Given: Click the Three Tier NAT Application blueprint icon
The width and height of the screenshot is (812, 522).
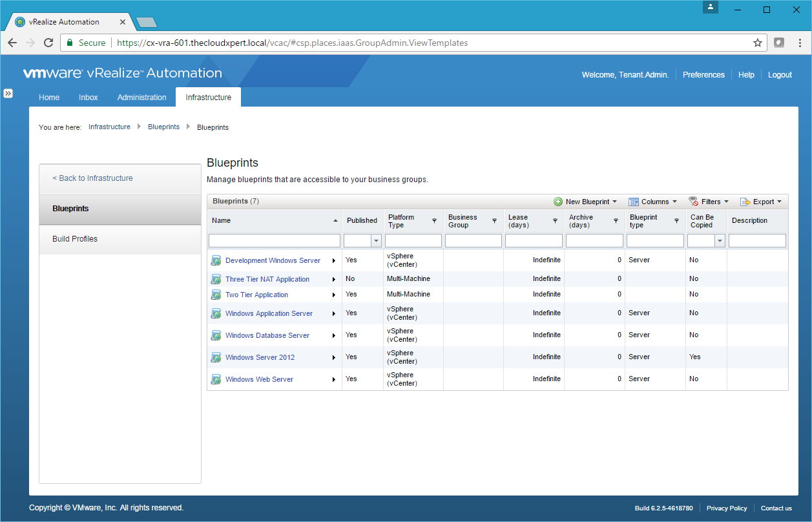Looking at the screenshot, I should pyautogui.click(x=216, y=279).
